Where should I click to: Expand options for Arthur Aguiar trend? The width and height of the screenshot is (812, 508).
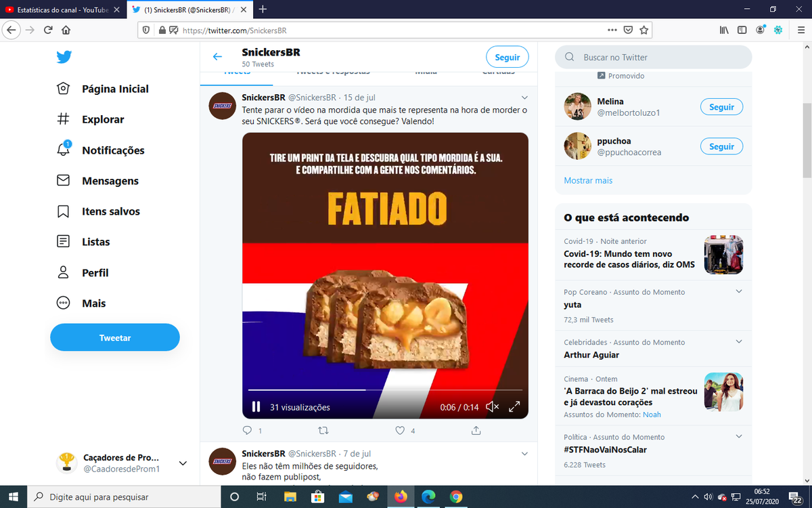pyautogui.click(x=739, y=342)
